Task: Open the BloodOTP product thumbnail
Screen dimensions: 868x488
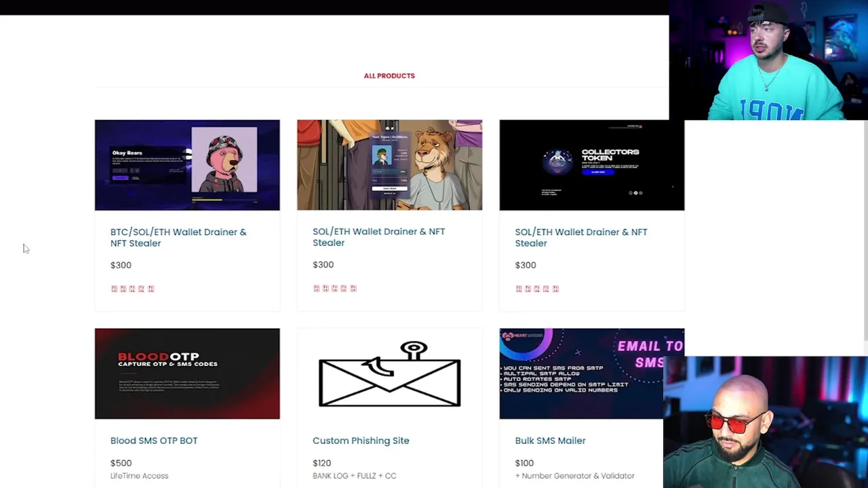Action: (x=187, y=373)
